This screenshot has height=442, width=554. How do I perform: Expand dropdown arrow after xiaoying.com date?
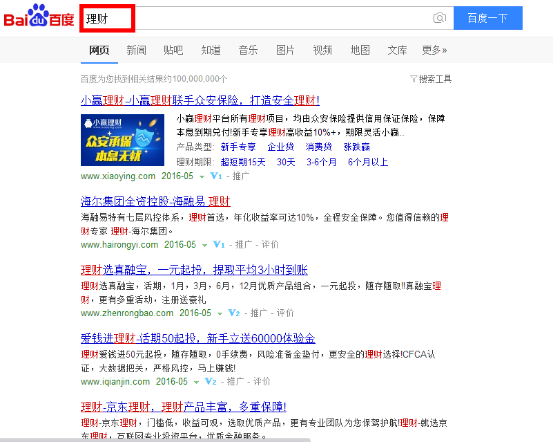click(202, 176)
